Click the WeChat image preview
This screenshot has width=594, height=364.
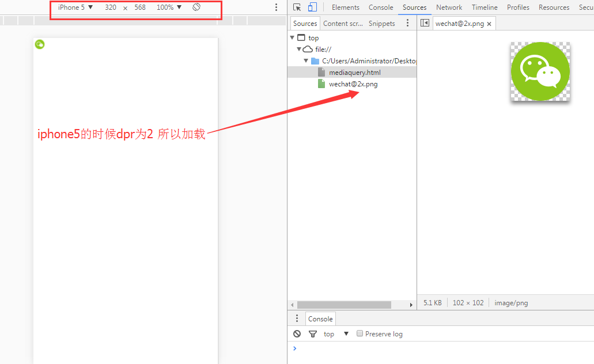tap(540, 71)
